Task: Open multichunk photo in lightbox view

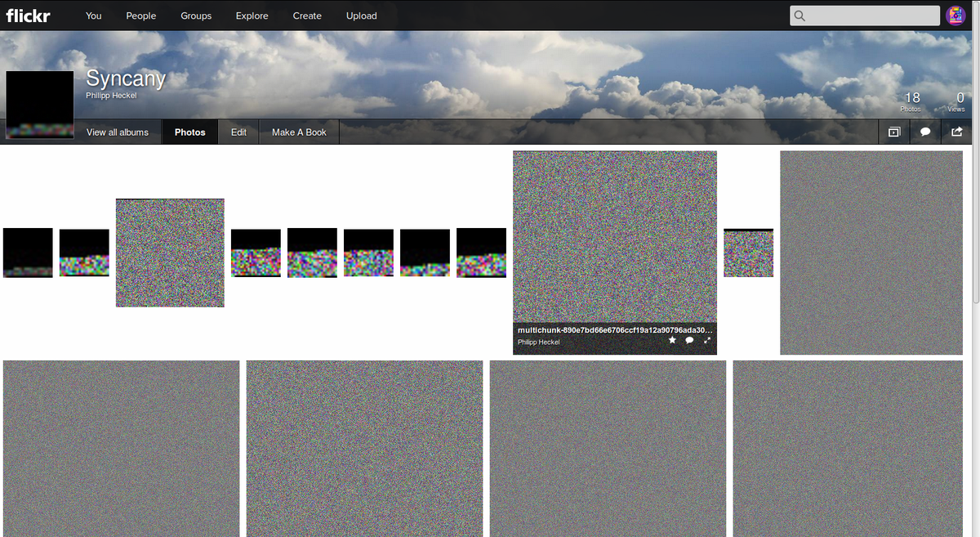Action: click(707, 340)
